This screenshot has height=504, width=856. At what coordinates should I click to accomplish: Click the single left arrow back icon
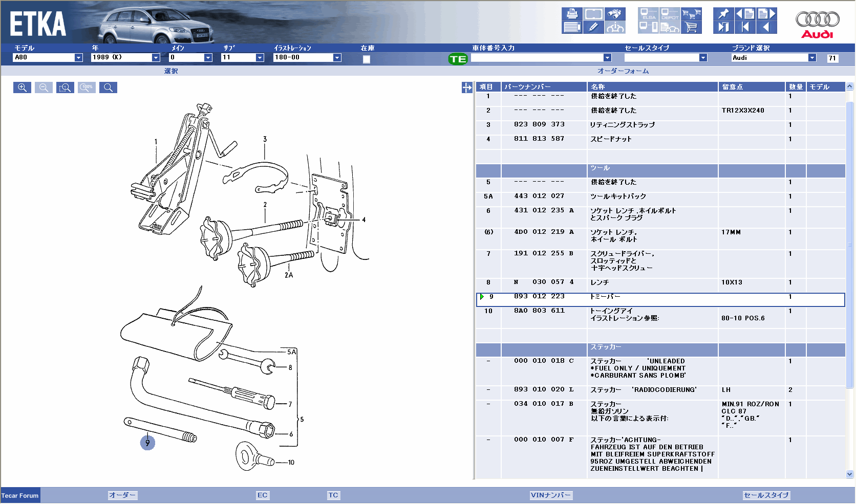coord(766,27)
